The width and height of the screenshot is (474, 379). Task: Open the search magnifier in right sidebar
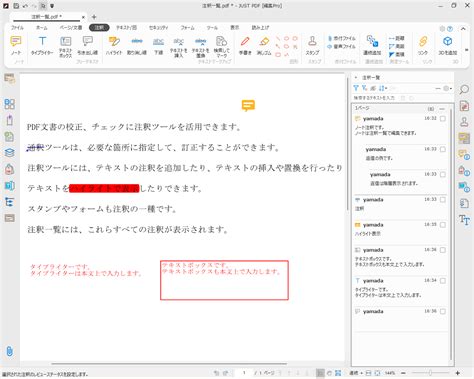tap(464, 89)
